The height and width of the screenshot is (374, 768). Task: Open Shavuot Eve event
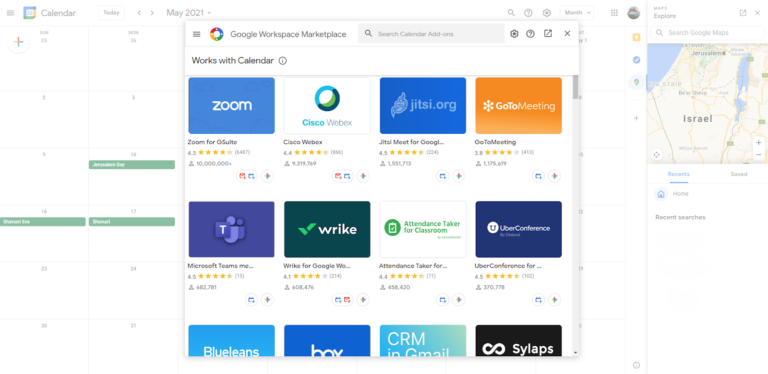pyautogui.click(x=43, y=222)
